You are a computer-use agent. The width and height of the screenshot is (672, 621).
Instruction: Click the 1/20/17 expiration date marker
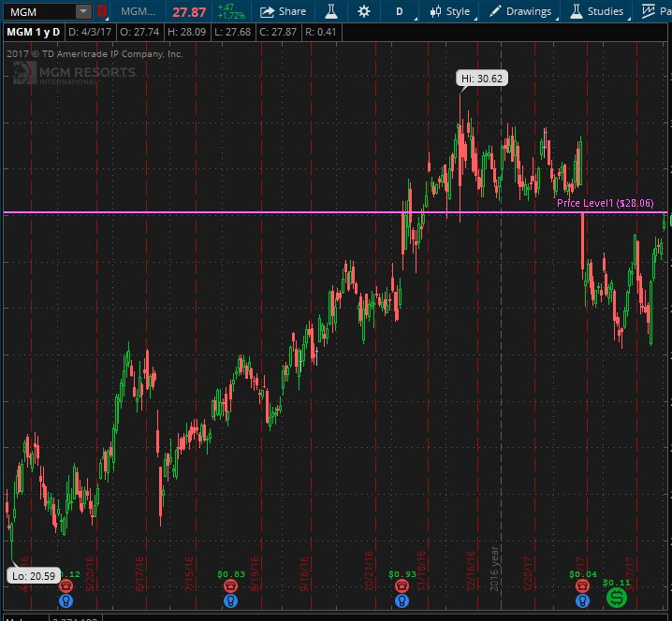point(528,574)
